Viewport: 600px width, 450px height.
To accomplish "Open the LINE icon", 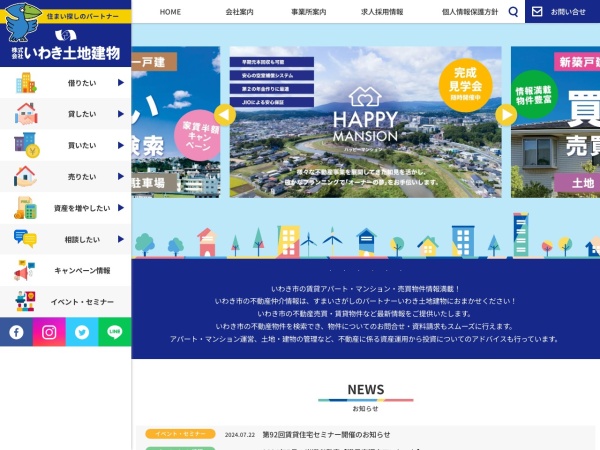I will pyautogui.click(x=115, y=332).
